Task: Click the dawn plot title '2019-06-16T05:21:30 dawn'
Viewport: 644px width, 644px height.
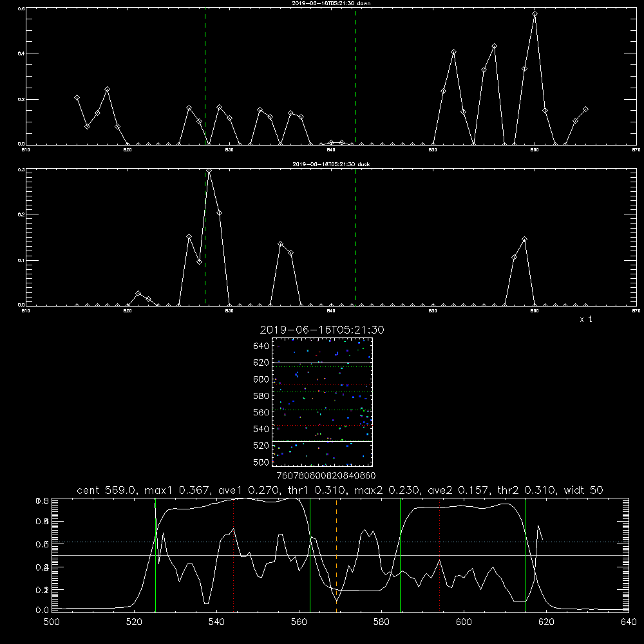Action: [x=331, y=3]
